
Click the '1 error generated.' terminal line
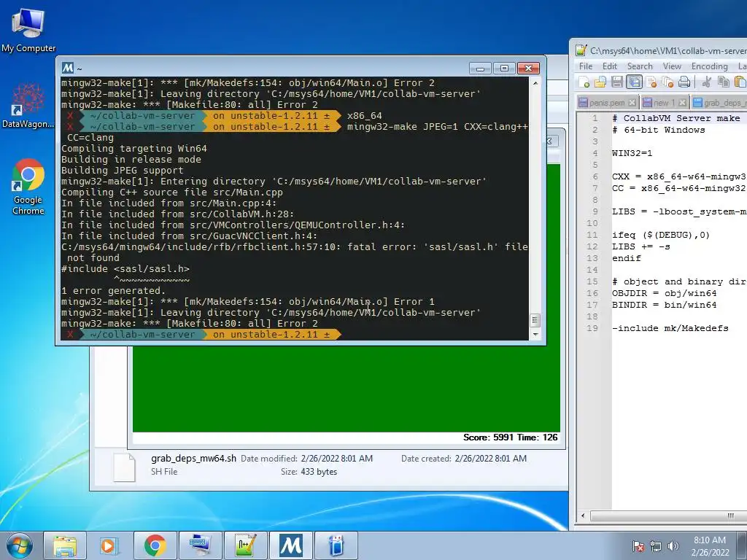pyautogui.click(x=113, y=290)
